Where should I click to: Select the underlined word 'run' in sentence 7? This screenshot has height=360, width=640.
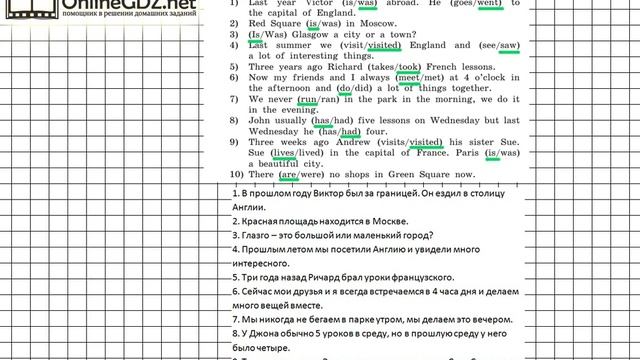pos(308,99)
